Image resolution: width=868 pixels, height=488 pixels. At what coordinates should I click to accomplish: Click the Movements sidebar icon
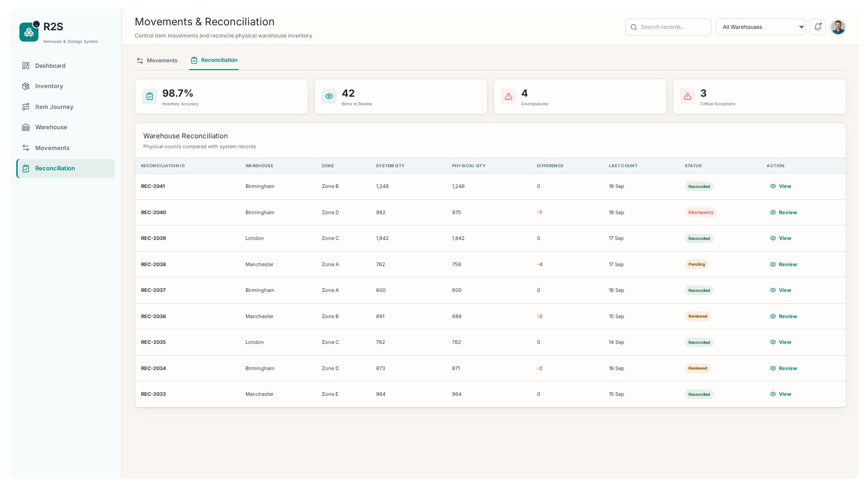(26, 148)
